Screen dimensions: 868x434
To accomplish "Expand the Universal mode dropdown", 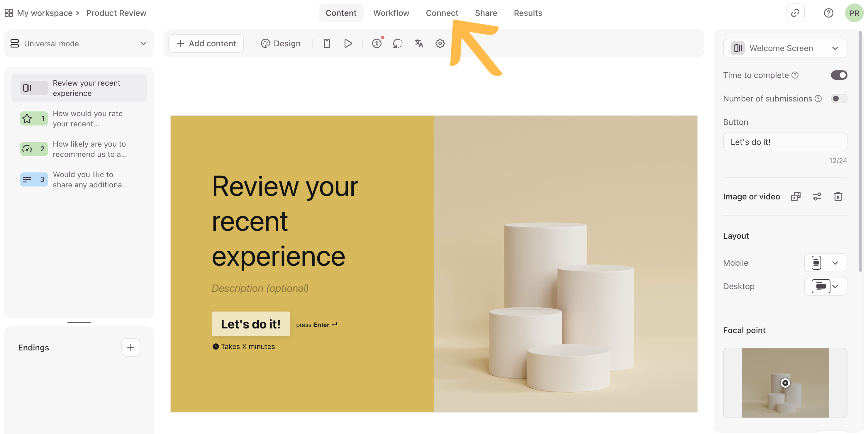I will tap(79, 43).
